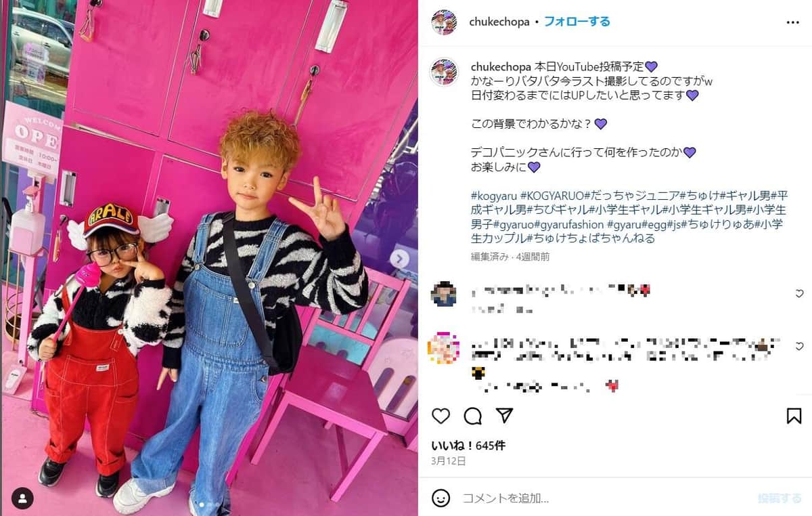Image resolution: width=812 pixels, height=516 pixels.
Task: Like the post with the heart icon
Action: 441,416
